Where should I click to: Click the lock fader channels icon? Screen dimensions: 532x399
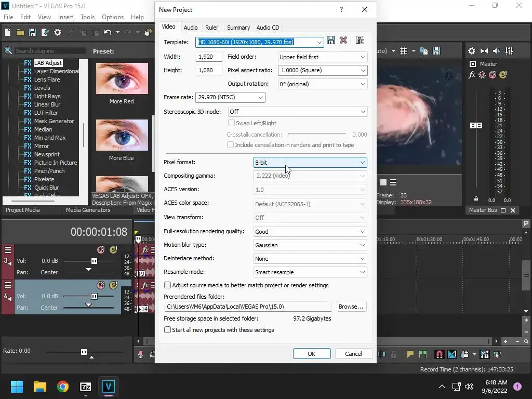[476, 199]
